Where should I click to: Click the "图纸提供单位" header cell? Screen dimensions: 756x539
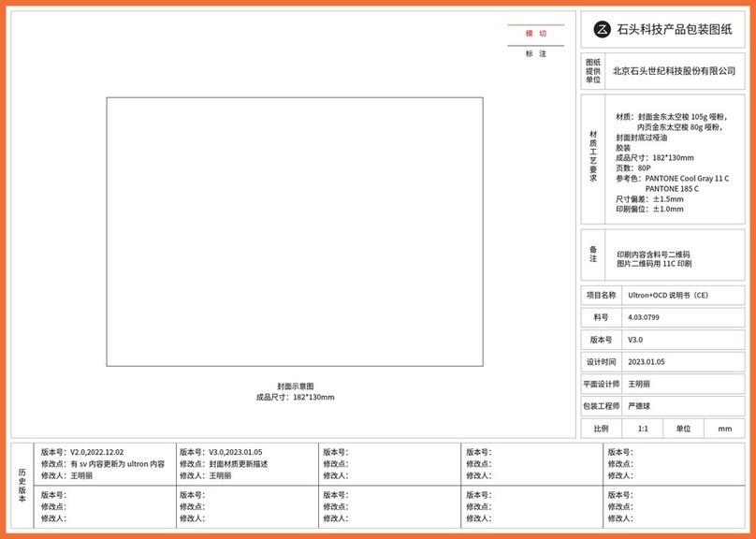[593, 71]
